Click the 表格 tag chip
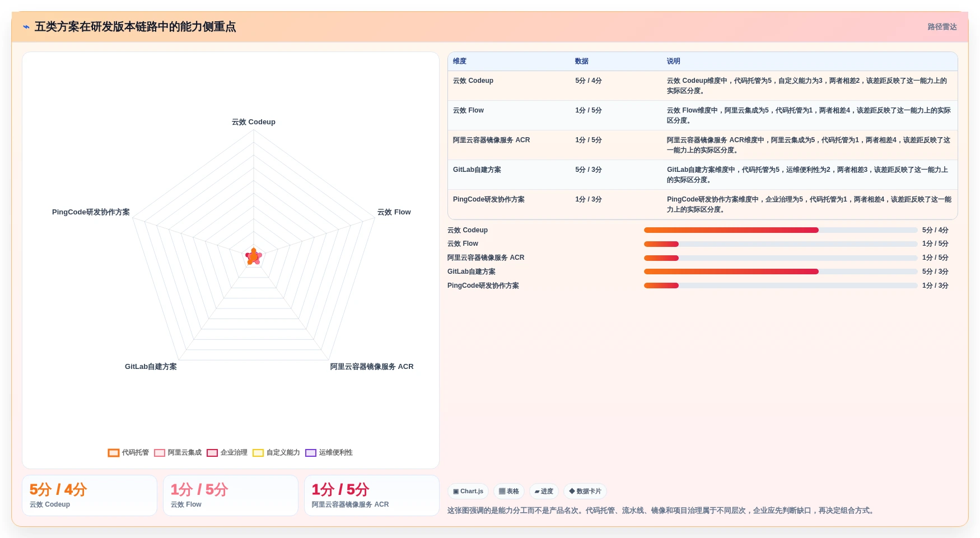 coord(508,492)
